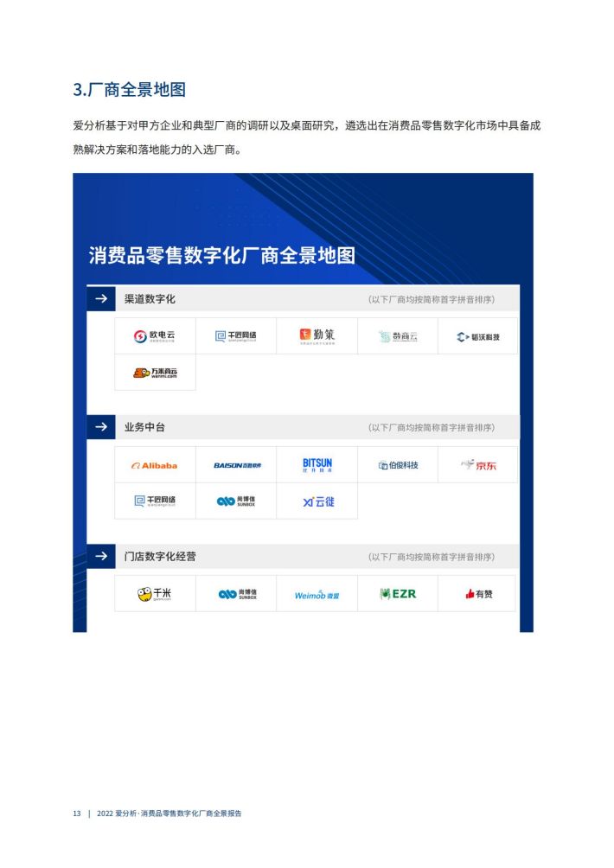Select the 有赞 logo

478,593
